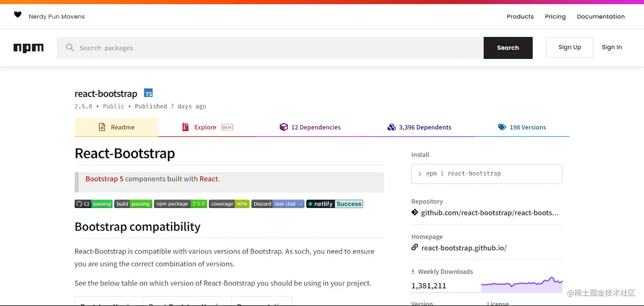This screenshot has height=306, width=644.
Task: Click the Dependents cubes icon
Action: (x=391, y=127)
